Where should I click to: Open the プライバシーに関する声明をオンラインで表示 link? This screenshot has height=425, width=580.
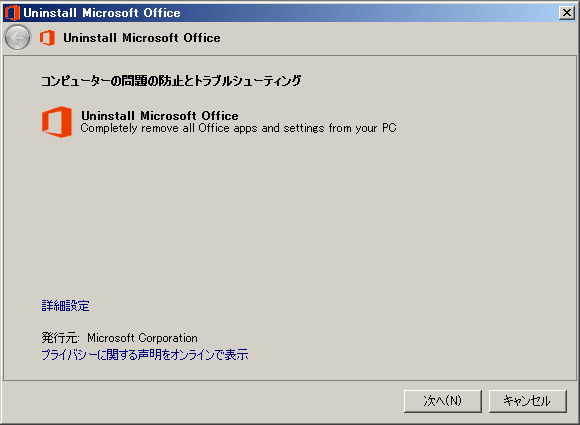[x=145, y=355]
